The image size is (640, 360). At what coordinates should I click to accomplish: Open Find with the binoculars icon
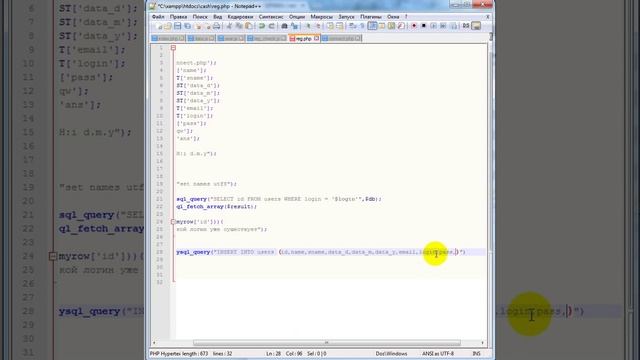284,26
